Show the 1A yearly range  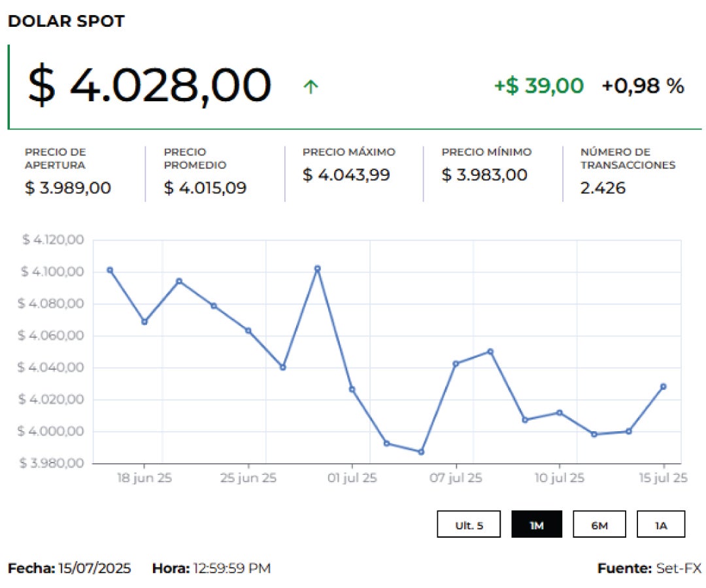(660, 525)
